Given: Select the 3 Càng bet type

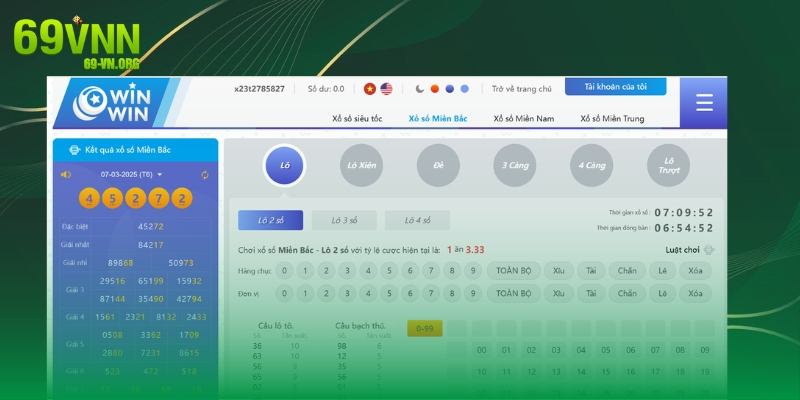Looking at the screenshot, I should [515, 165].
